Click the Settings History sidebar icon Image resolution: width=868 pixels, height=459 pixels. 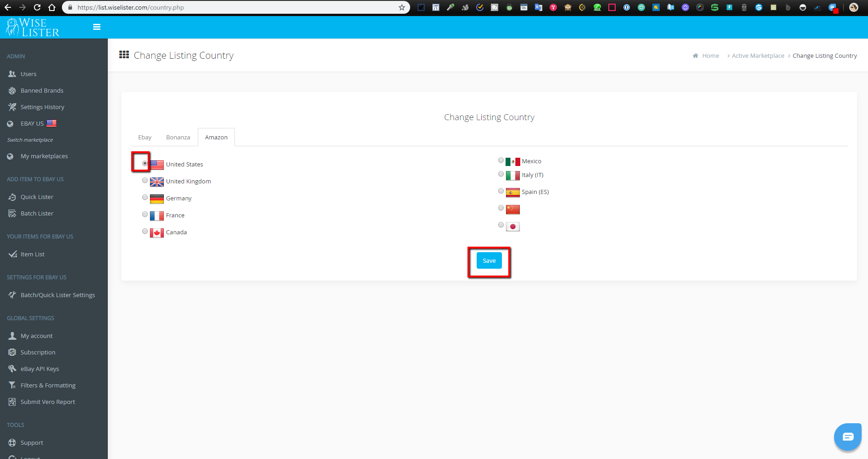click(12, 107)
